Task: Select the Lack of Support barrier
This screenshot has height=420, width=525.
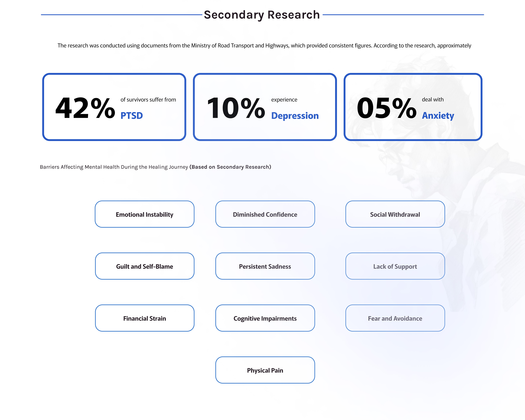Action: (x=395, y=266)
